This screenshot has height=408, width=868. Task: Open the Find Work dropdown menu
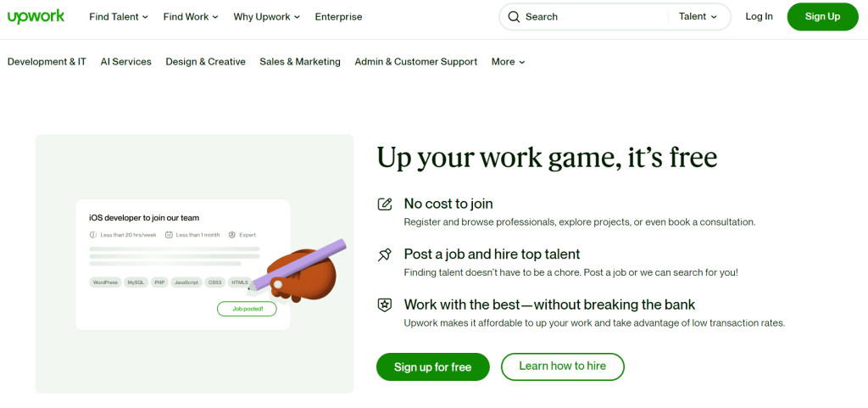(x=191, y=17)
